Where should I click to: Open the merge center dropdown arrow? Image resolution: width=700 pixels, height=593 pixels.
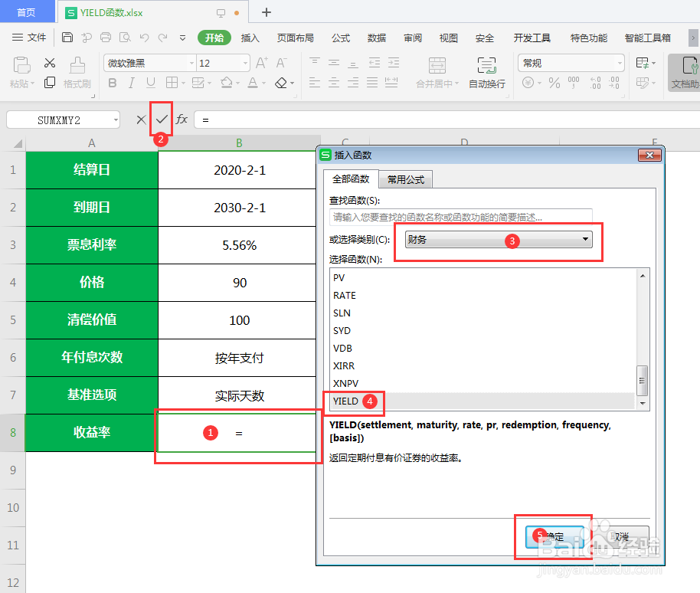coord(456,84)
